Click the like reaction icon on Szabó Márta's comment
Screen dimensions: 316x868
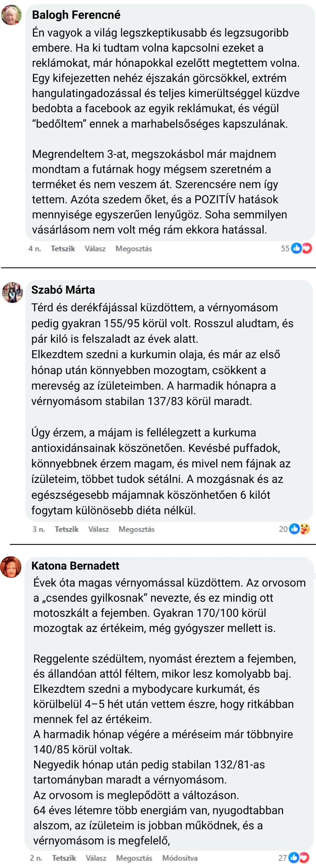tap(294, 529)
